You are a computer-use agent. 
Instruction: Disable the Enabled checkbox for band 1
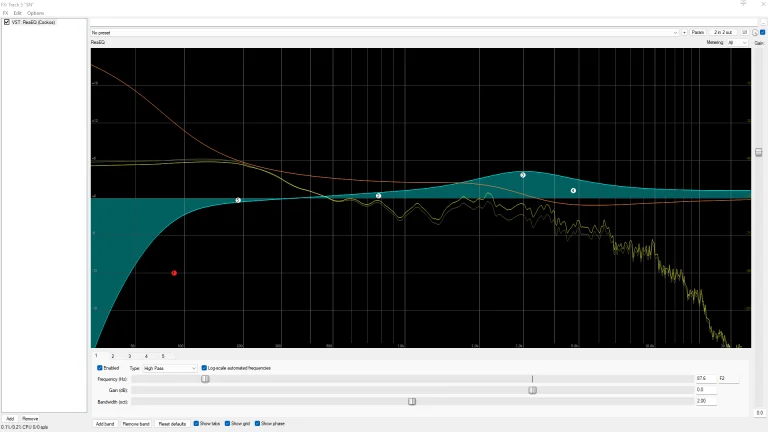(x=100, y=368)
